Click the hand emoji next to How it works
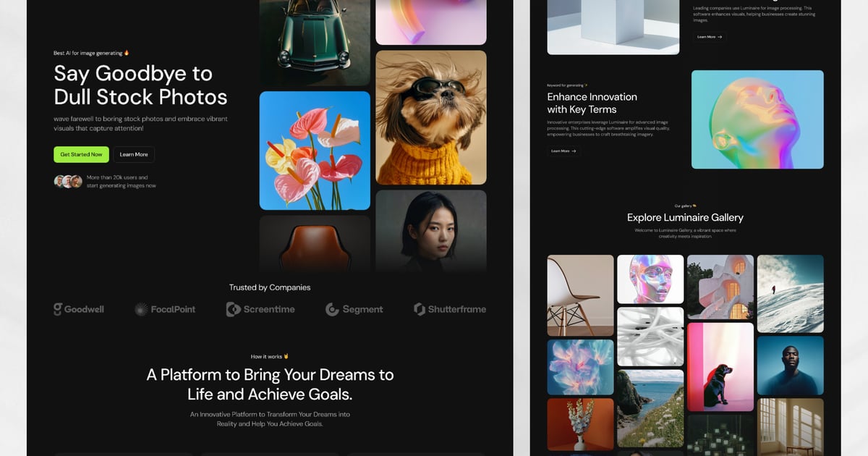The width and height of the screenshot is (868, 456). (x=286, y=356)
